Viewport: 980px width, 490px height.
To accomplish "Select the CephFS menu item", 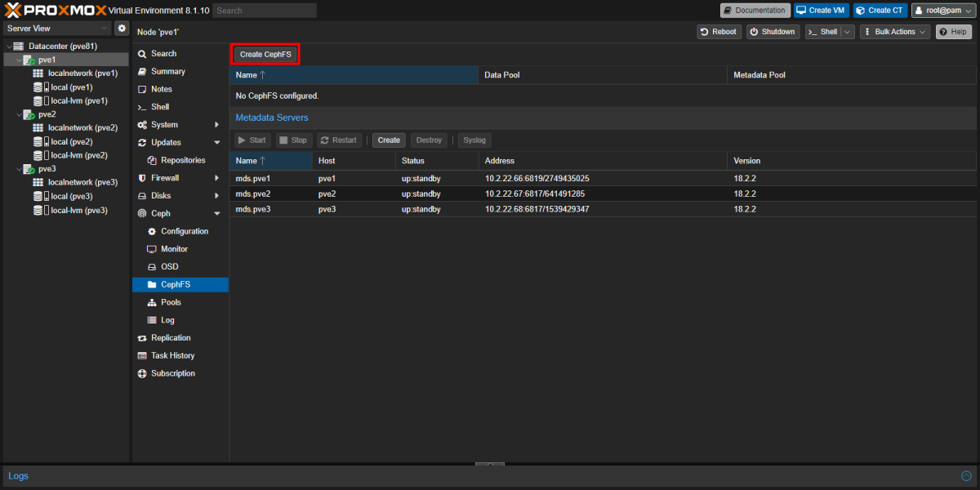I will pos(180,285).
